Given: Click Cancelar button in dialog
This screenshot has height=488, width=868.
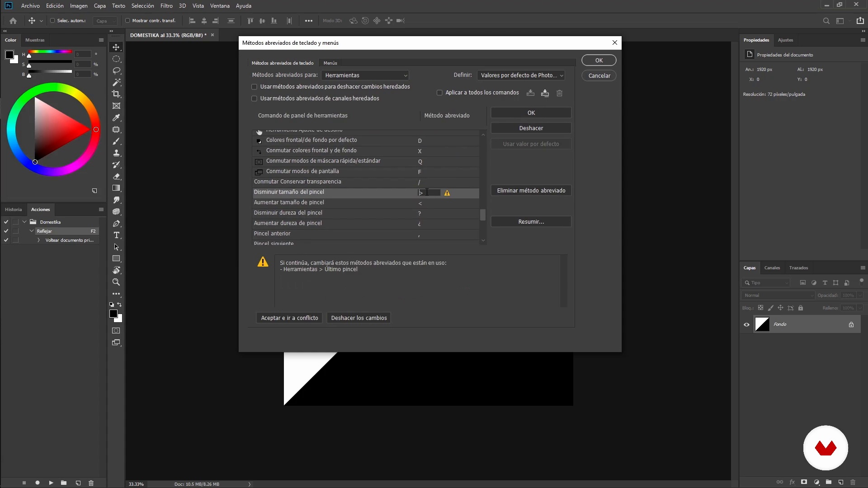Looking at the screenshot, I should [599, 76].
